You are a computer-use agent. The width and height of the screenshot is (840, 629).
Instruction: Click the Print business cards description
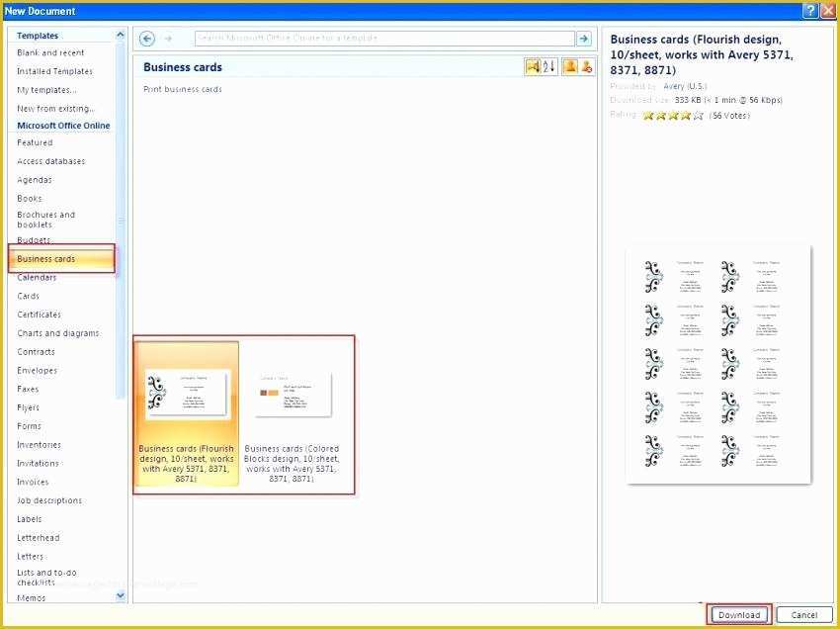tap(183, 89)
